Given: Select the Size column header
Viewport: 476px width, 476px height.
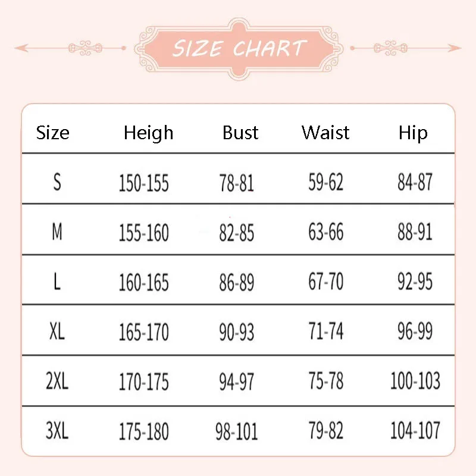Looking at the screenshot, I should 53,133.
